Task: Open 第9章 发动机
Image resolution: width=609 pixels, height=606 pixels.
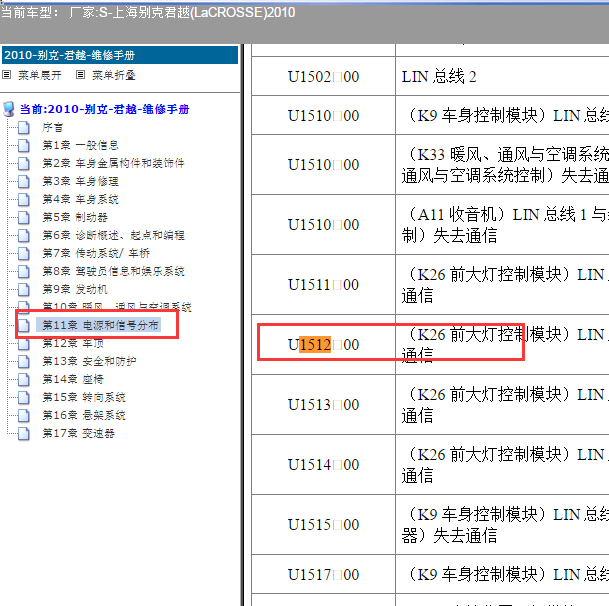Action: coord(75,289)
